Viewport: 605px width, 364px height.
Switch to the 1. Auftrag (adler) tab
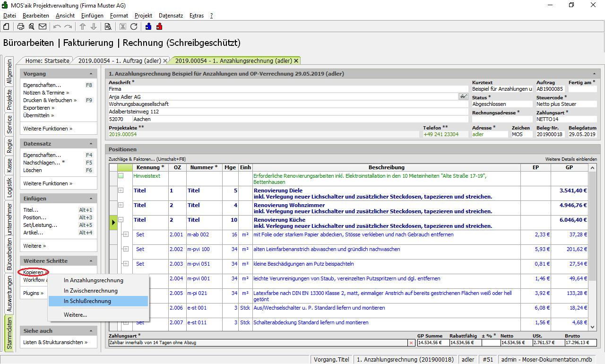point(119,61)
